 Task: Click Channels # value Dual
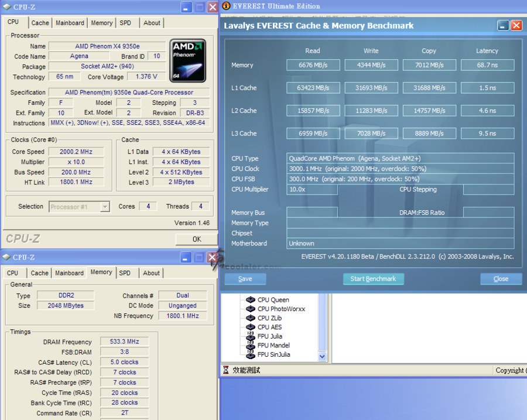click(x=183, y=295)
